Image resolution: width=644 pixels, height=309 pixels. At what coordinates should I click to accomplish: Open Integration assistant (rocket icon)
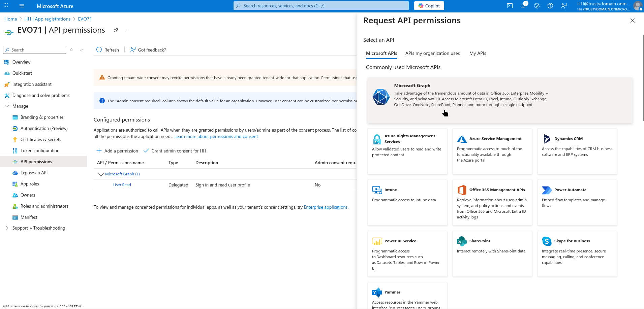(32, 84)
